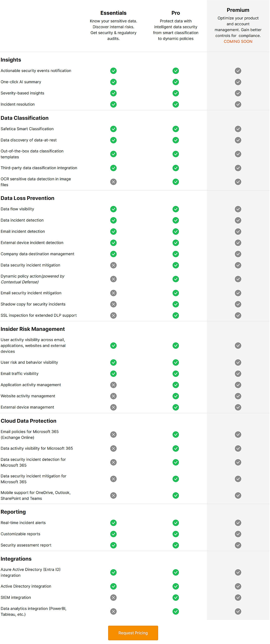Click Pro check for Safetica Smart Classification
The height and width of the screenshot is (644, 270).
176,129
